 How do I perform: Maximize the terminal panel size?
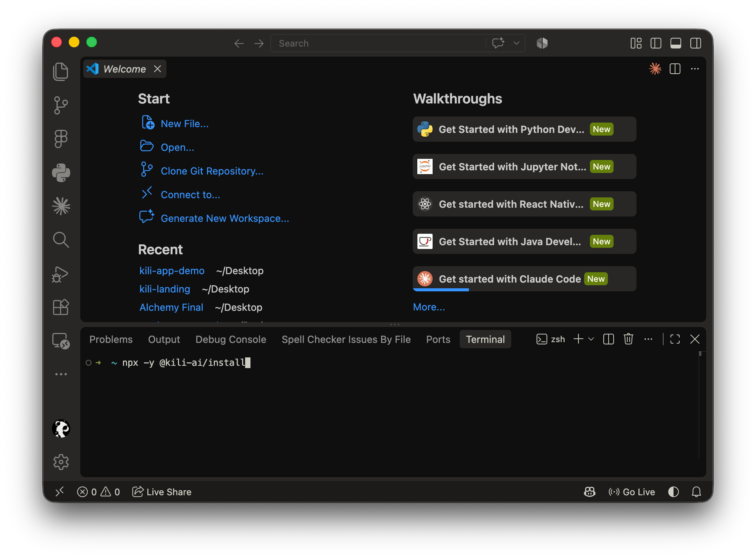[675, 339]
